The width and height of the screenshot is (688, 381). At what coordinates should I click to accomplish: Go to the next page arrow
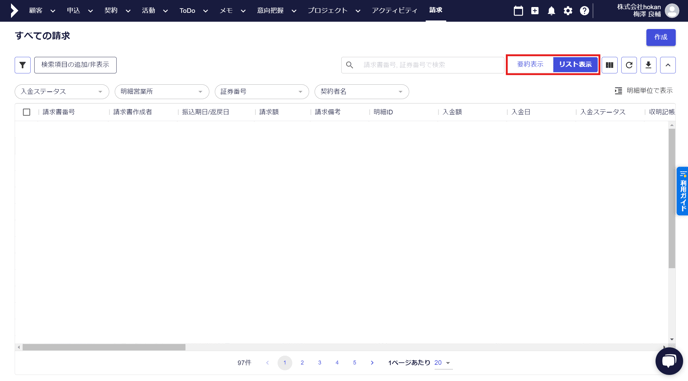tap(372, 363)
